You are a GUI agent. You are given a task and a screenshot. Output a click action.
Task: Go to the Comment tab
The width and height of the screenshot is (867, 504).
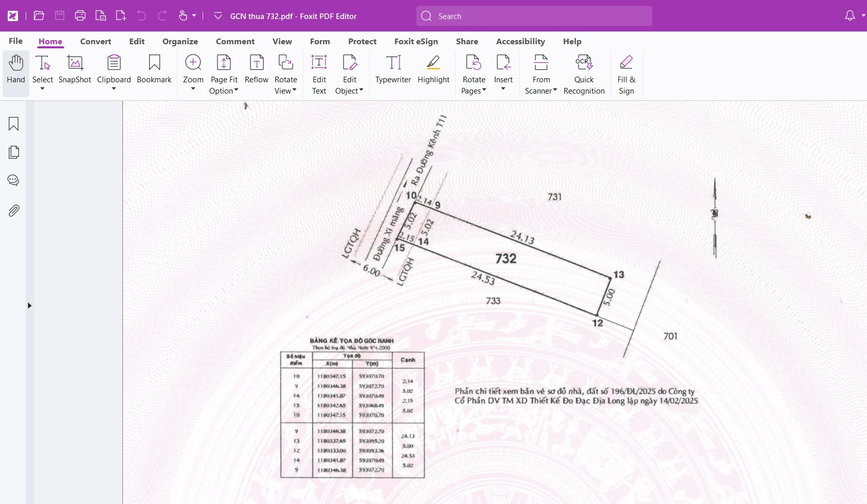tap(235, 41)
